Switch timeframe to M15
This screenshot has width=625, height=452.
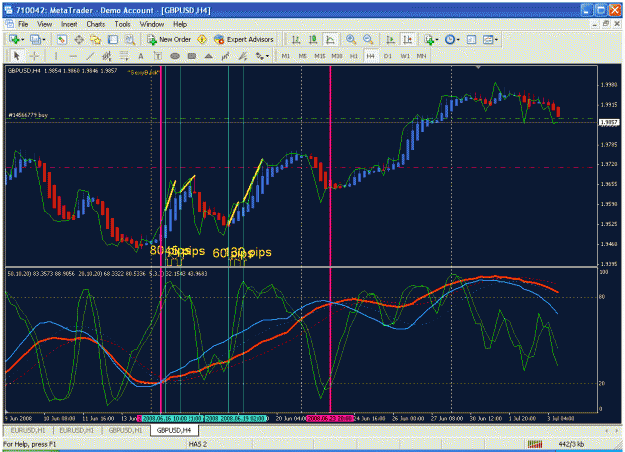pyautogui.click(x=320, y=56)
